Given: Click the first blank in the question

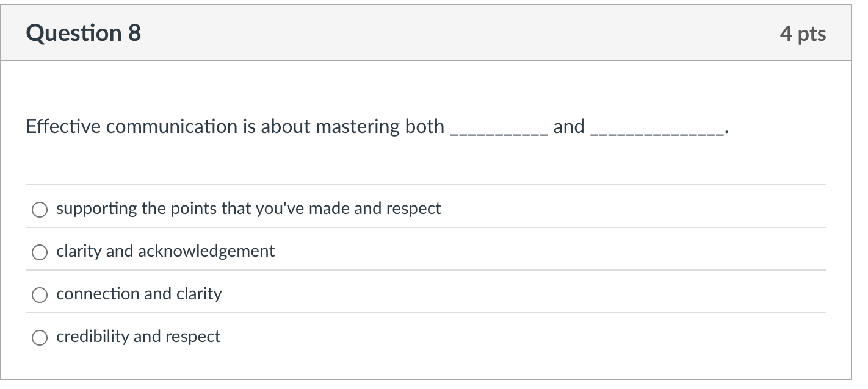Looking at the screenshot, I should click(x=497, y=129).
